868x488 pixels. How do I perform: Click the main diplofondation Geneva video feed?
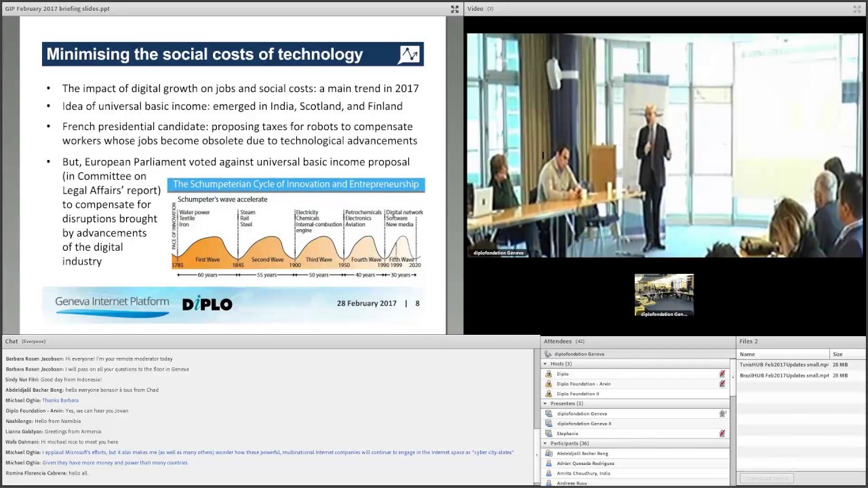point(665,145)
